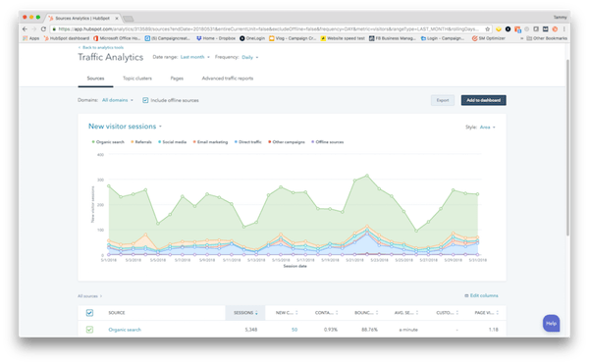This screenshot has height=364, width=589.
Task: Open Frequency Daily dropdown
Action: coord(249,58)
